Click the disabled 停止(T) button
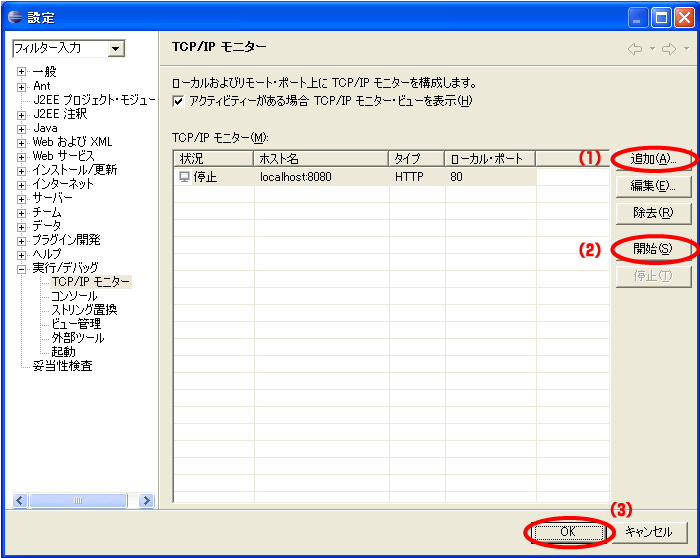The height and width of the screenshot is (558, 700). pyautogui.click(x=653, y=277)
